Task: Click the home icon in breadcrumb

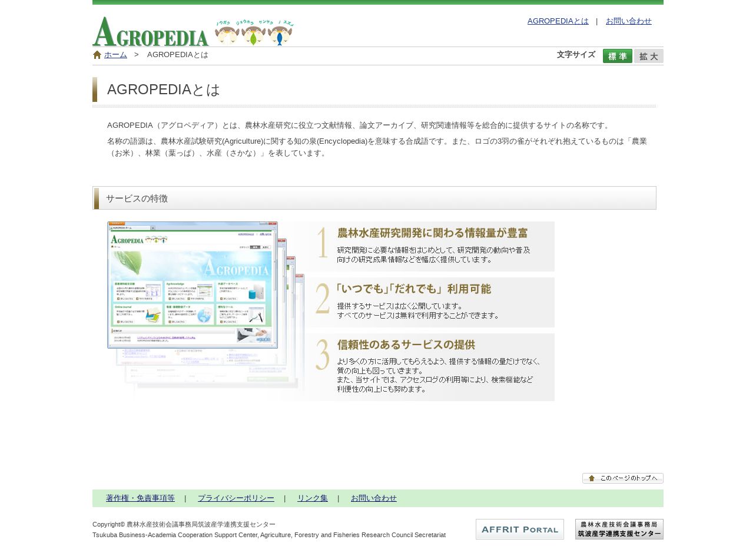Action: 97,55
